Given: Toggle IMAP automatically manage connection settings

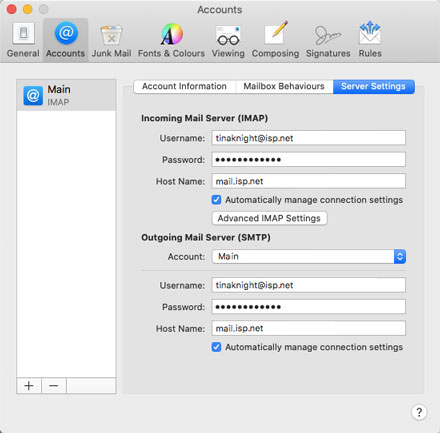Looking at the screenshot, I should point(216,200).
